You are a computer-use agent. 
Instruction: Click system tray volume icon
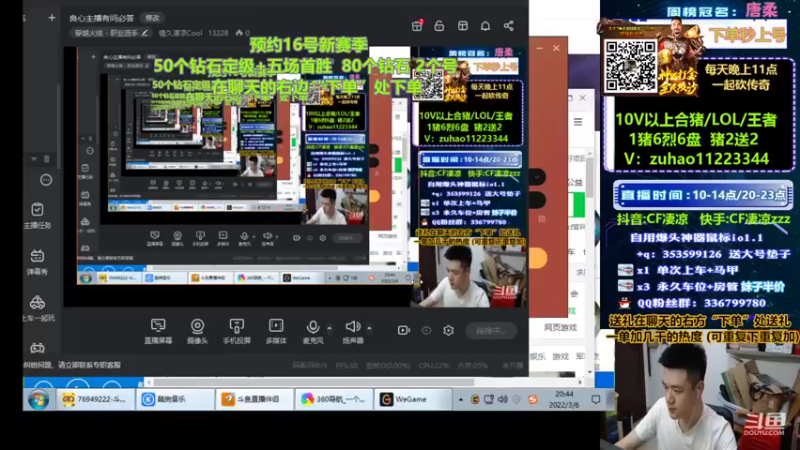(x=503, y=399)
